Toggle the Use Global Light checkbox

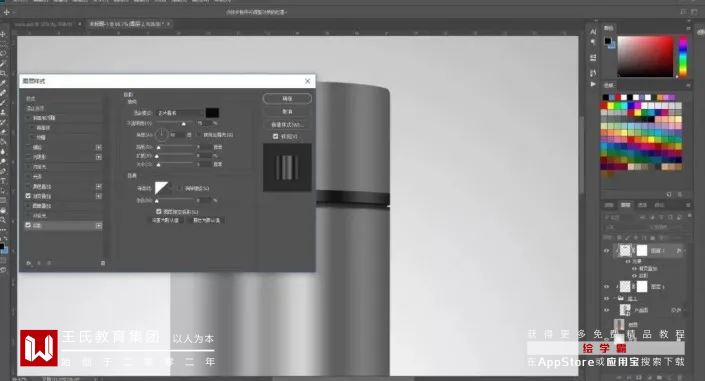click(x=199, y=135)
